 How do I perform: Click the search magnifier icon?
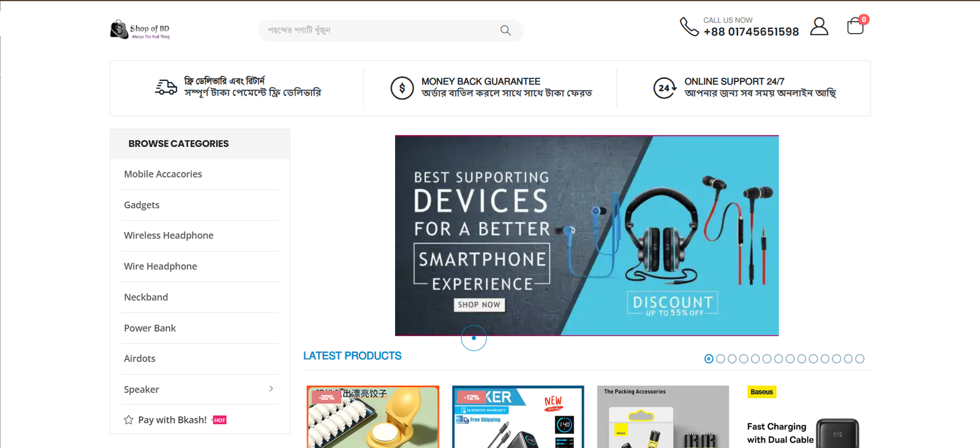point(505,31)
